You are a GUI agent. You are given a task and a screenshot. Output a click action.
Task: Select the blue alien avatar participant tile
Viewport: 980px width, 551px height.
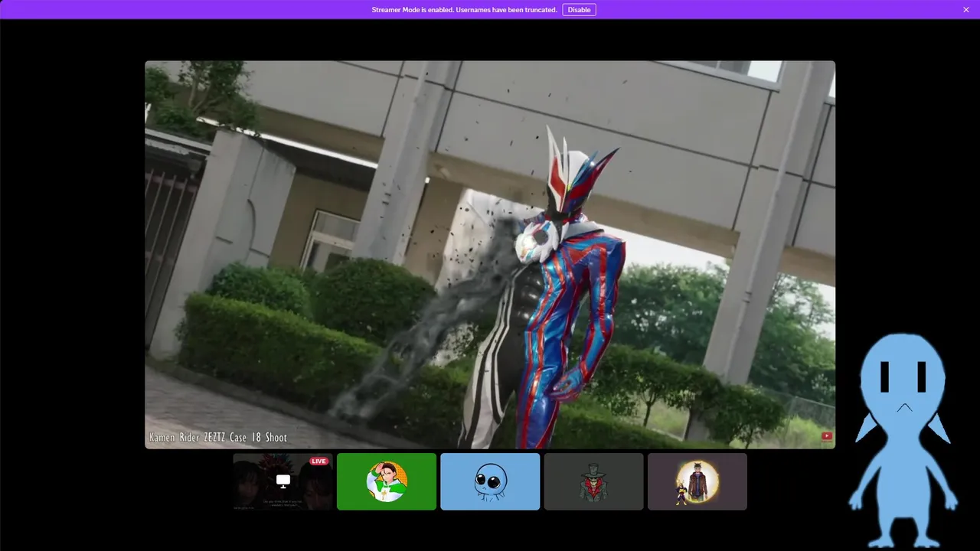[490, 481]
